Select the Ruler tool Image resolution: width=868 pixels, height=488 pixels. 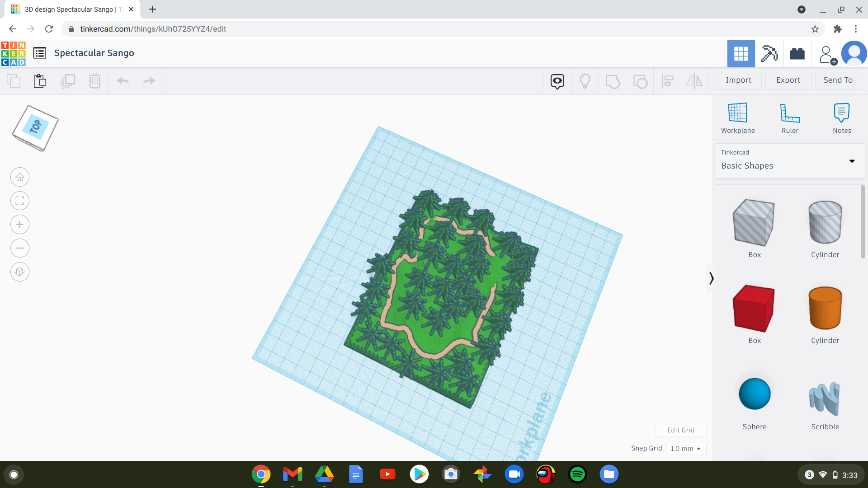tap(790, 118)
